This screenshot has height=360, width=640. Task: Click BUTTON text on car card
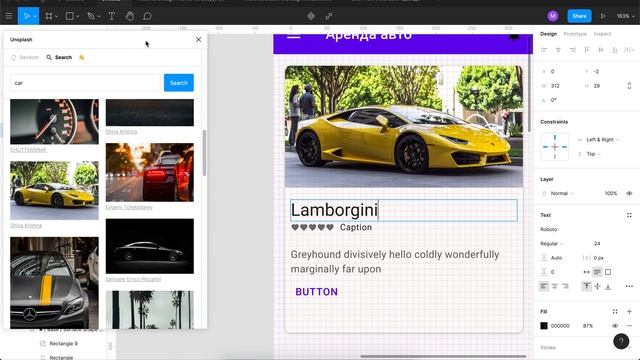(x=316, y=292)
